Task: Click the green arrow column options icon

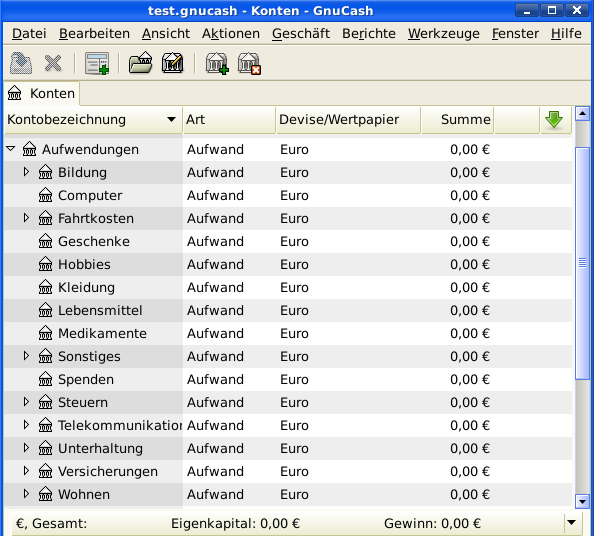Action: click(554, 120)
